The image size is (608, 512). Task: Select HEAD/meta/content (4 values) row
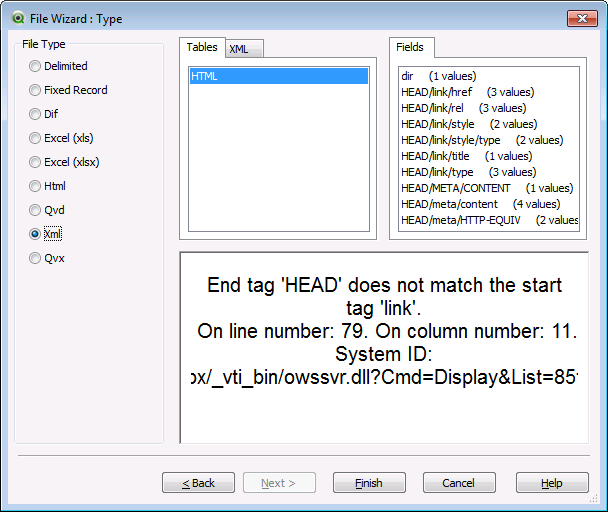(489, 204)
